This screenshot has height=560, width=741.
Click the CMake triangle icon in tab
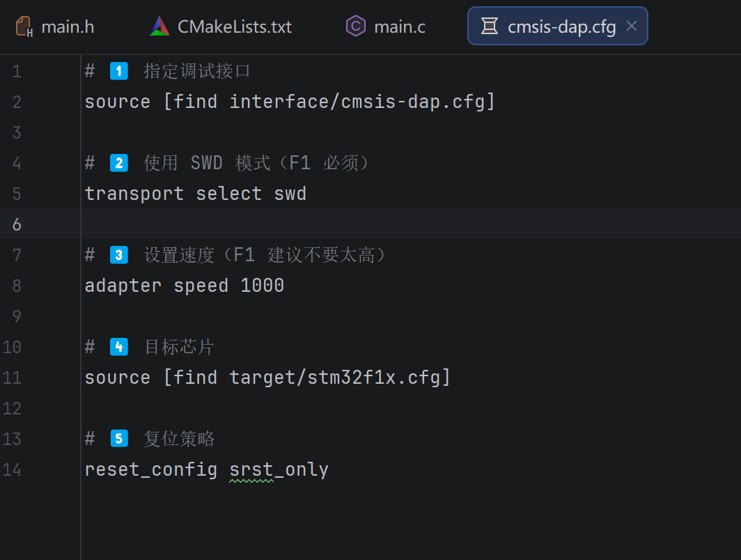point(159,26)
